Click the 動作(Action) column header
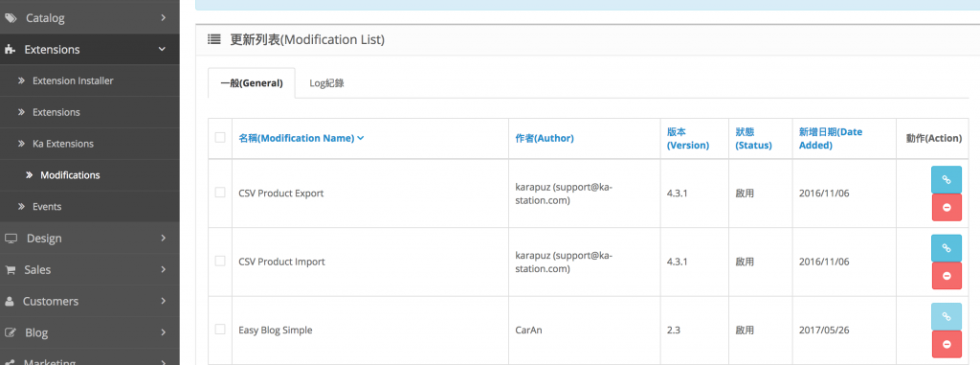 (x=934, y=138)
